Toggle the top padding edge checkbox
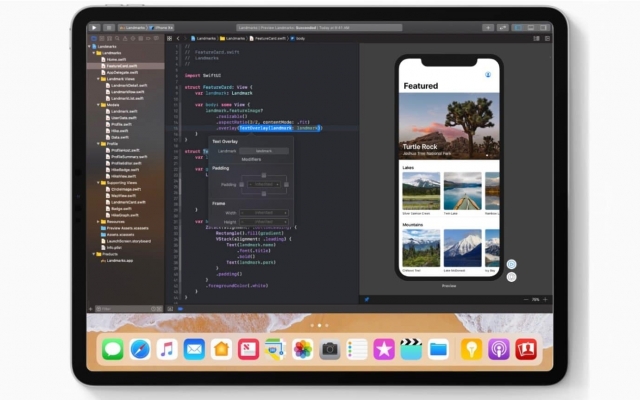This screenshot has width=640, height=400. 264,175
